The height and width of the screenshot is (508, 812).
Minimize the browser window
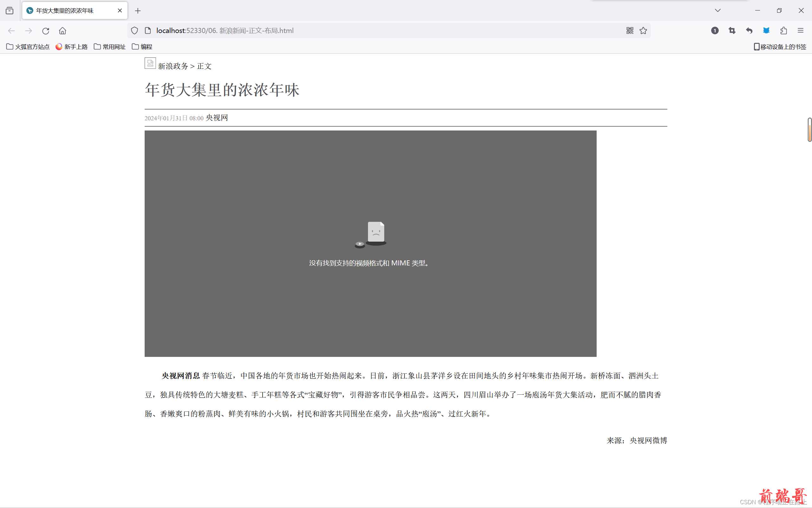[x=758, y=10]
